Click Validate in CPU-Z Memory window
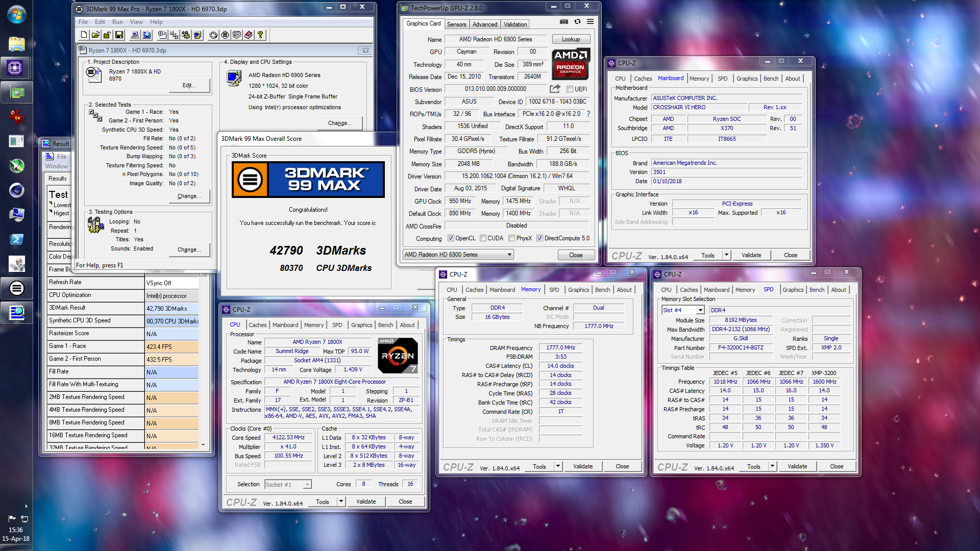Screen dimensions: 980x551 click(x=583, y=466)
